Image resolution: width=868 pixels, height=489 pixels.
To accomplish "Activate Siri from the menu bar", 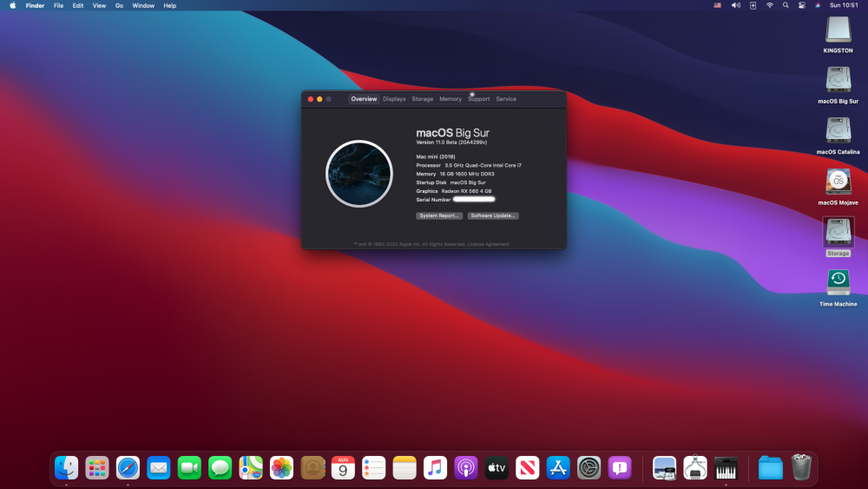I will pyautogui.click(x=818, y=5).
